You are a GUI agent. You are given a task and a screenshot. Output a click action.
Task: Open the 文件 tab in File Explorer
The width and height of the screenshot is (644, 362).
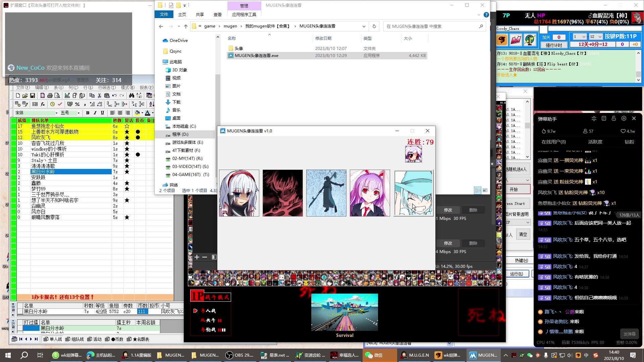(164, 14)
